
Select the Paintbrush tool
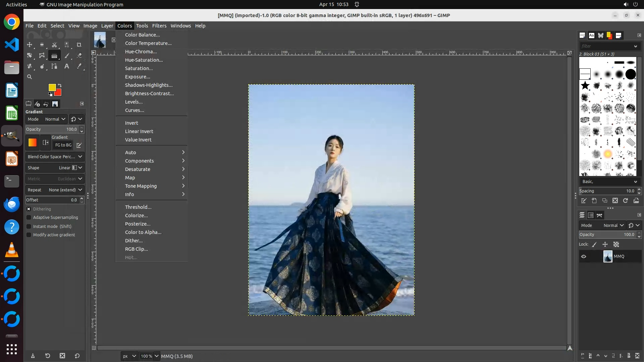[67, 56]
